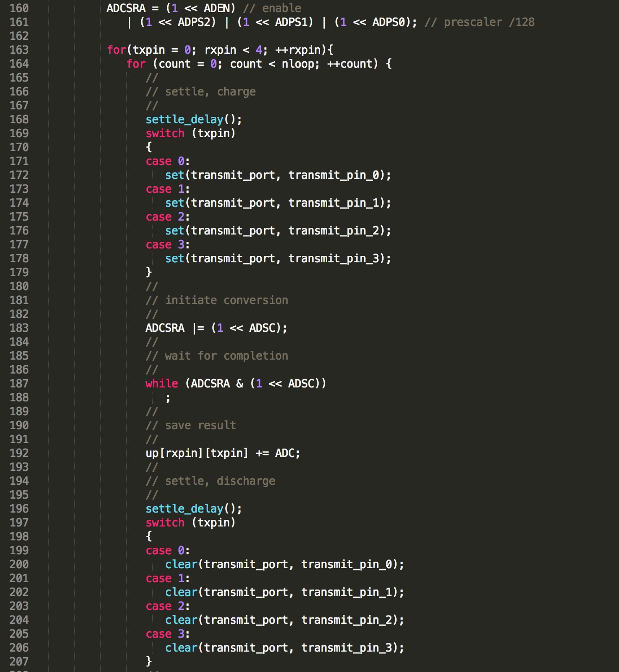
Task: Click 'transmit_pin_0' in the clear call
Action: [x=347, y=564]
